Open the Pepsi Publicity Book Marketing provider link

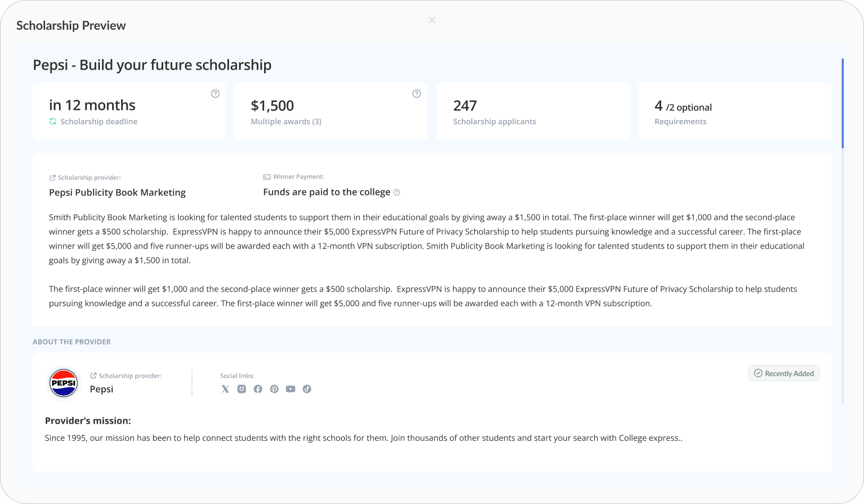tap(117, 193)
